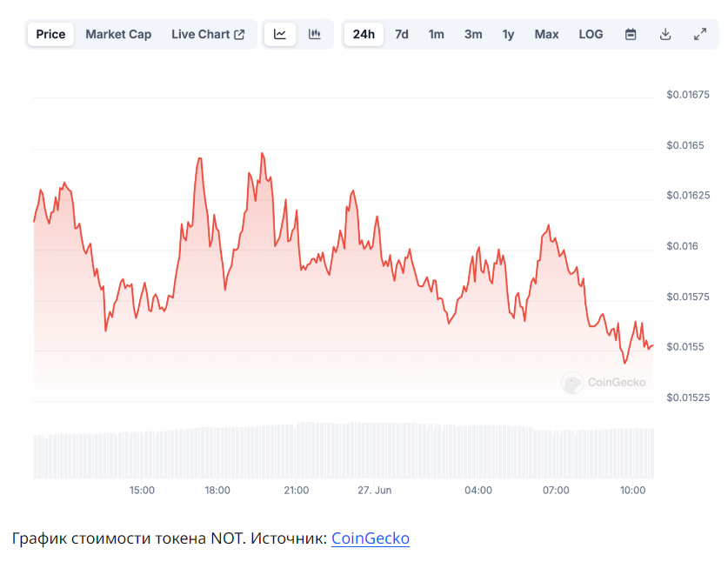Toggle LOG scale
This screenshot has width=728, height=575.
click(591, 35)
